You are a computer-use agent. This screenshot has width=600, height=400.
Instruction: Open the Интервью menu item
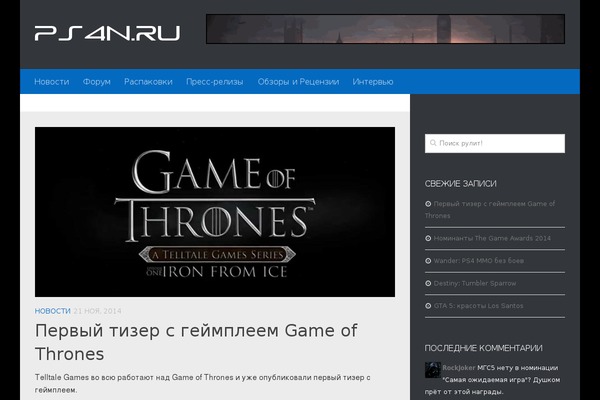click(373, 82)
